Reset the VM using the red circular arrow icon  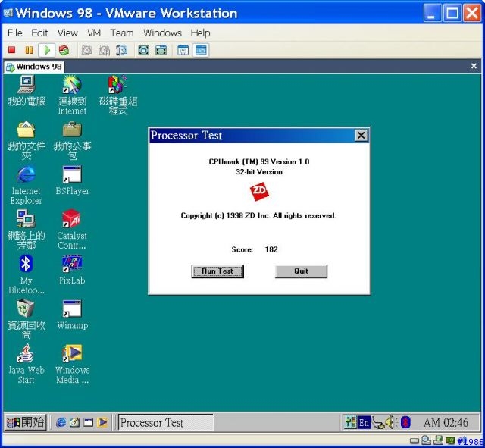(x=64, y=50)
